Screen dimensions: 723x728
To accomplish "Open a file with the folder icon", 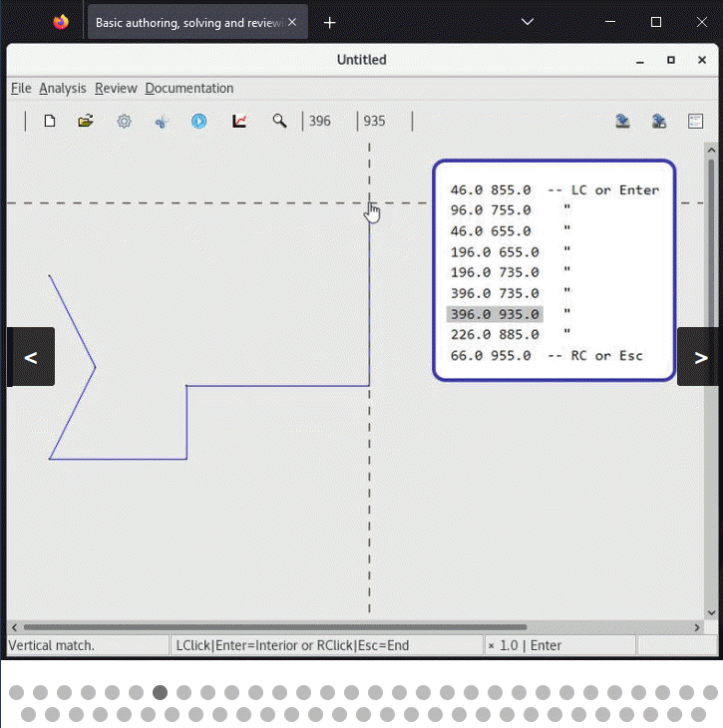I will click(x=86, y=122).
